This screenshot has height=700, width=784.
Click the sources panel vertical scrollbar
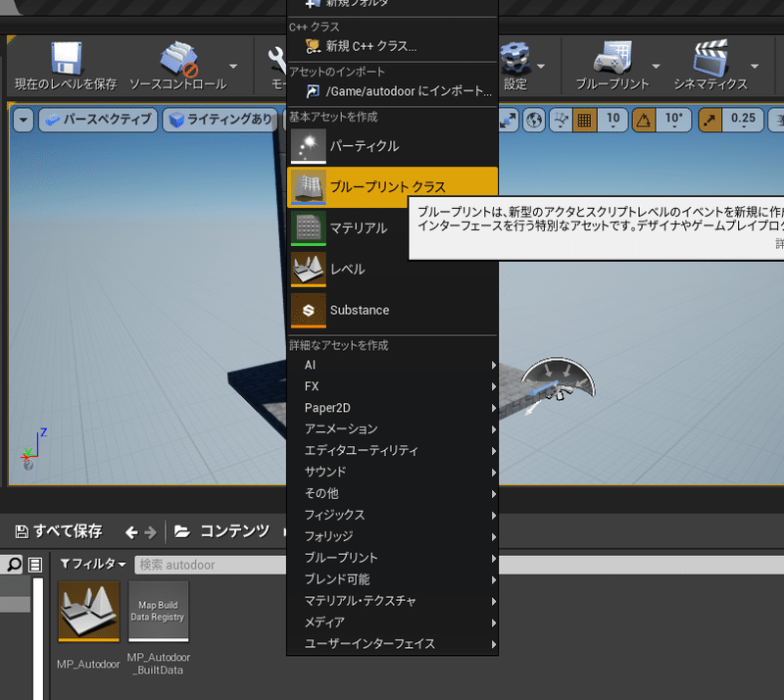pyautogui.click(x=38, y=638)
